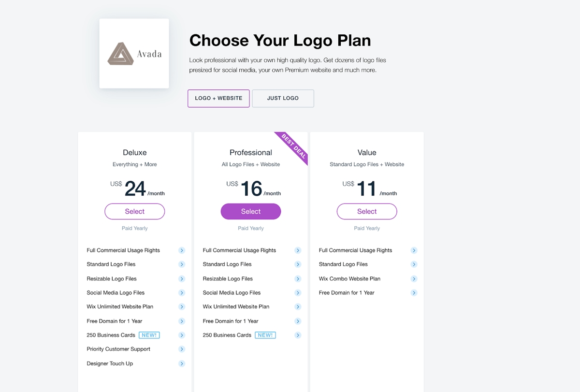Select the Professional plan at US$16
Image resolution: width=580 pixels, height=392 pixels.
coord(251,211)
